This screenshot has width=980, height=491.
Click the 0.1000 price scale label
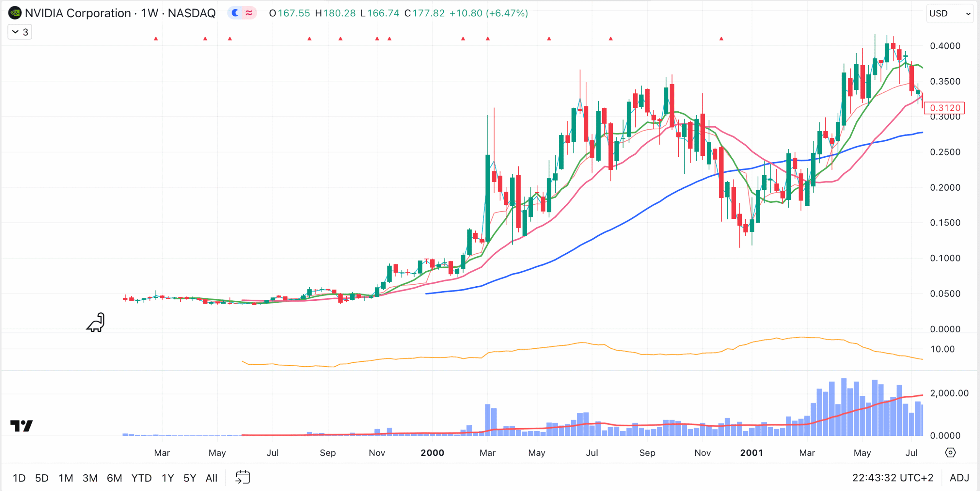point(945,258)
